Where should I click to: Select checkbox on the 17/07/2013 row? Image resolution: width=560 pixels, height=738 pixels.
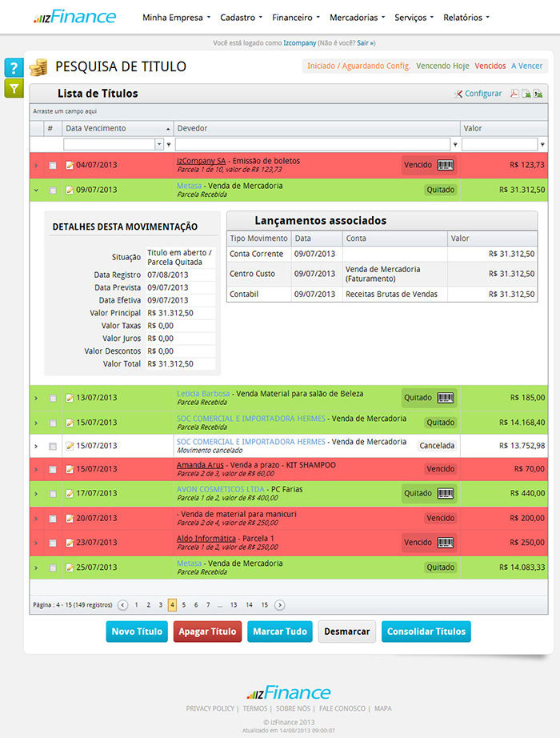[53, 494]
